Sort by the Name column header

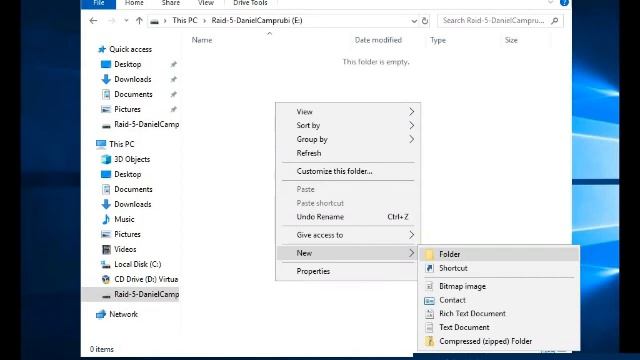tap(202, 40)
